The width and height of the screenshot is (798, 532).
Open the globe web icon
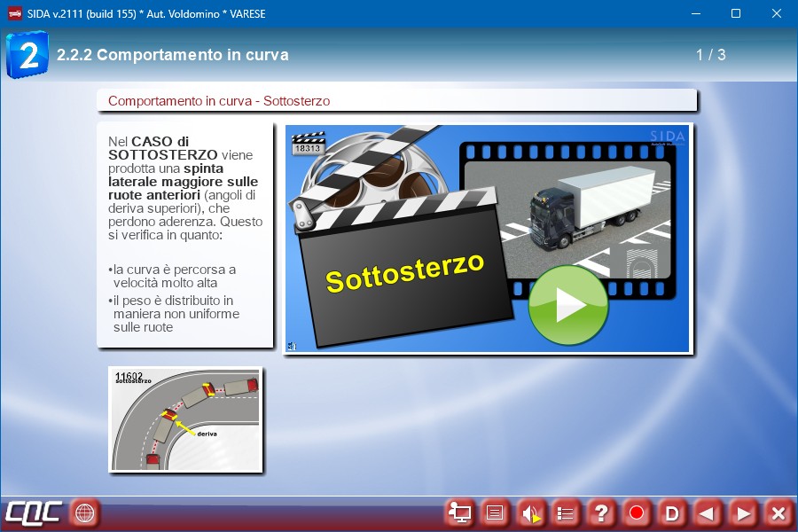coord(85,512)
